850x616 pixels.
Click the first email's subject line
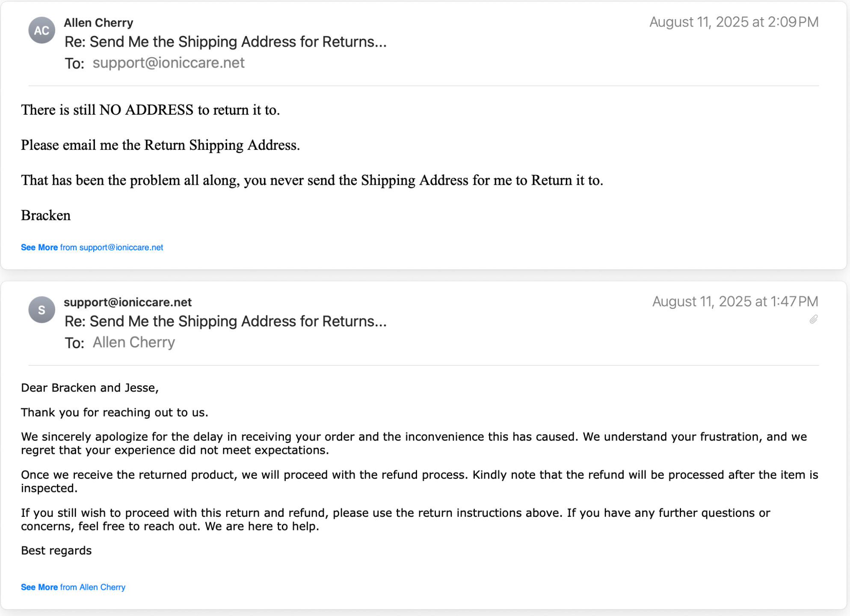coord(225,42)
